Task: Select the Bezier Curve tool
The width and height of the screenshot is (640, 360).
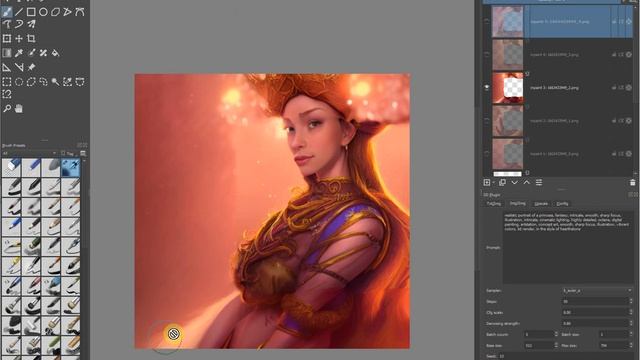Action: (80, 12)
